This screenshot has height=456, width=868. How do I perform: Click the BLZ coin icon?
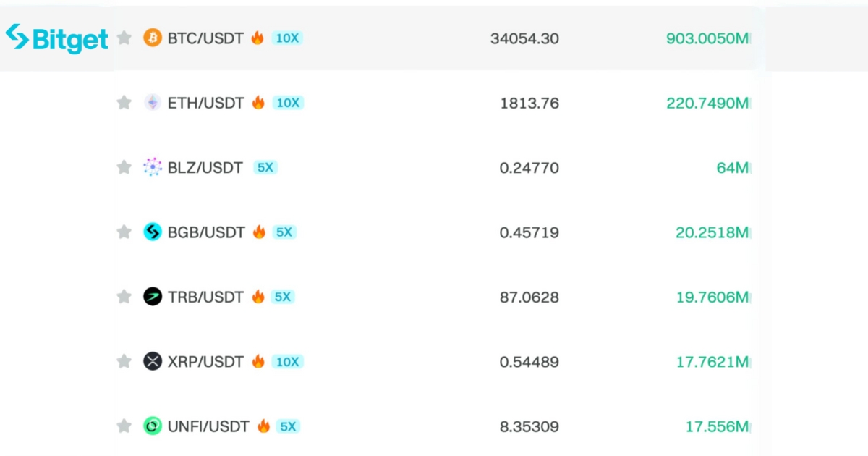click(153, 167)
